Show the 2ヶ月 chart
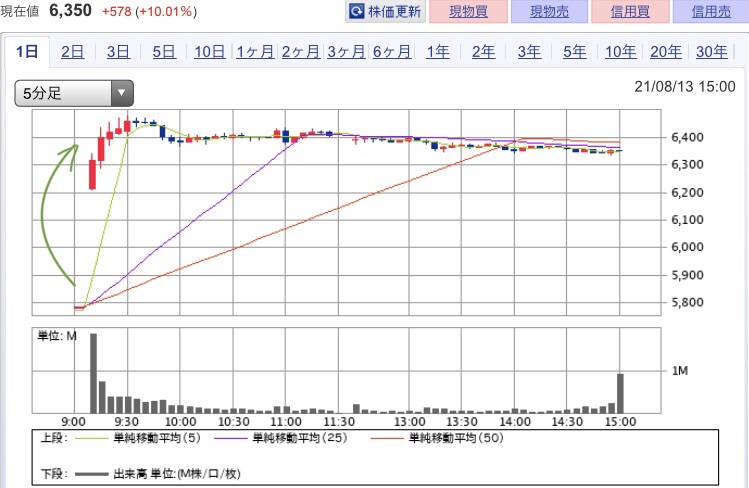 point(300,52)
